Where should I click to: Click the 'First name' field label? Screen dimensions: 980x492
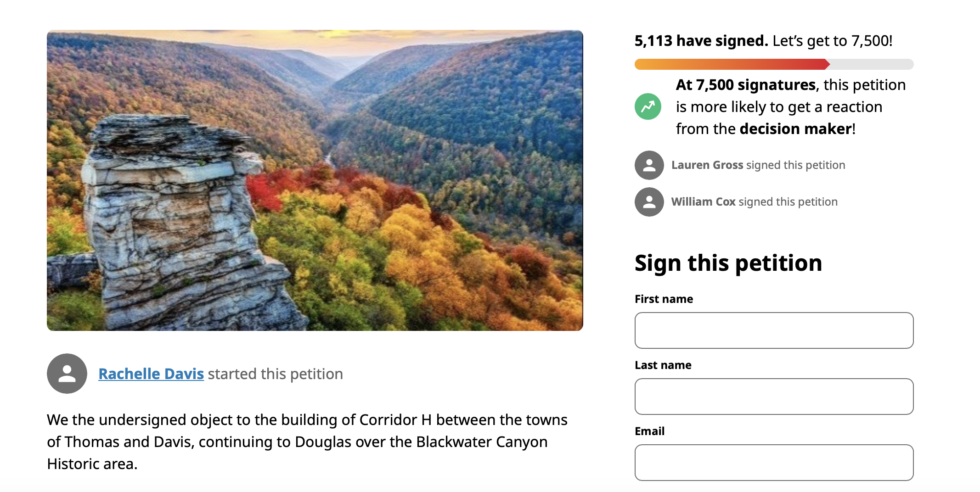point(664,299)
